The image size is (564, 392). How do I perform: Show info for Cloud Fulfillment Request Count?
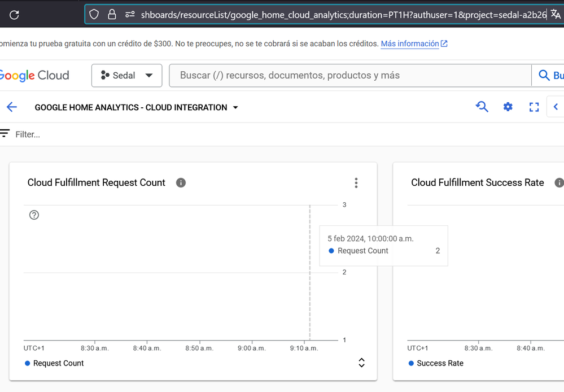click(x=181, y=182)
